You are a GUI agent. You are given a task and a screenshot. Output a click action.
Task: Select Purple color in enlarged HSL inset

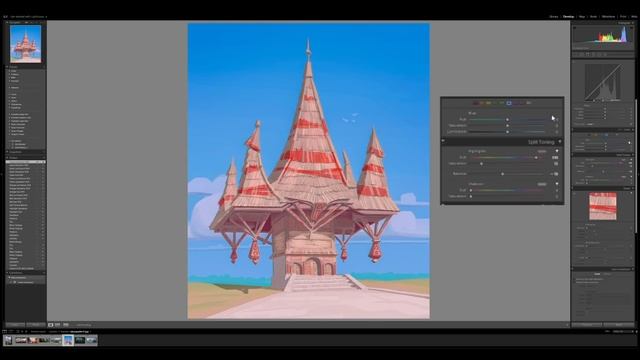point(516,103)
